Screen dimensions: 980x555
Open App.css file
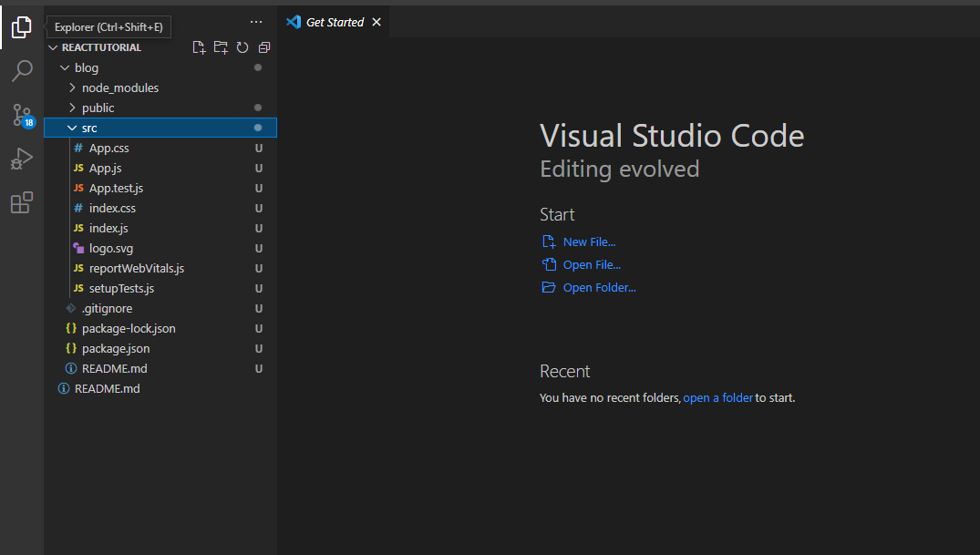[160, 149]
